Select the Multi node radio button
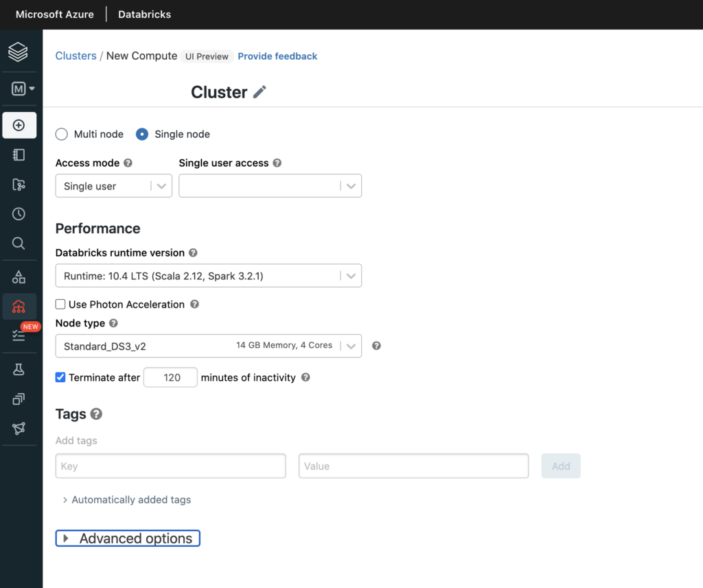703x588 pixels. [x=62, y=134]
